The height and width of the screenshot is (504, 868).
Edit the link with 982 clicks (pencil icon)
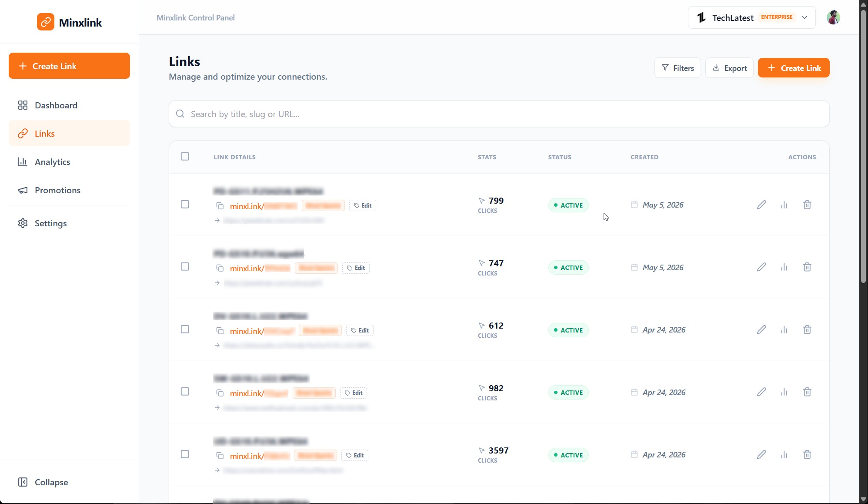coord(761,392)
